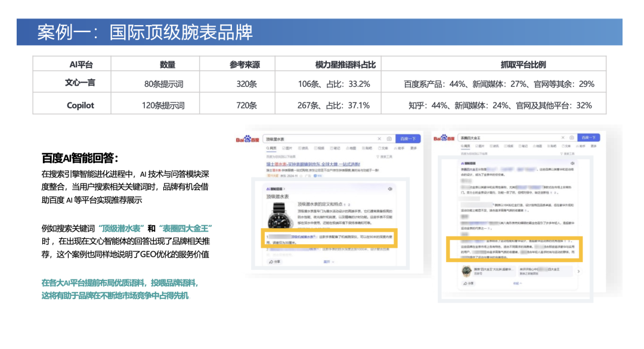Click the Baidu logo beside the 表圈四大金王 search
This screenshot has width=644, height=349.
point(444,139)
